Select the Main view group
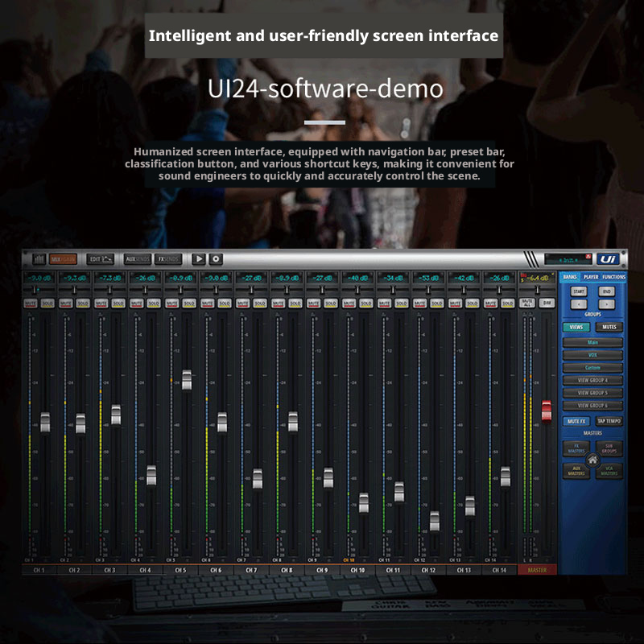This screenshot has width=644, height=644. (592, 342)
